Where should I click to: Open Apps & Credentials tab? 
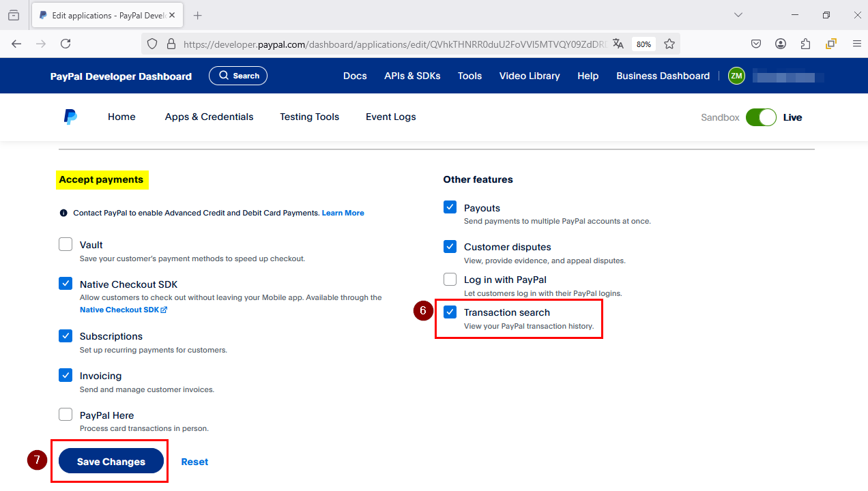(209, 117)
